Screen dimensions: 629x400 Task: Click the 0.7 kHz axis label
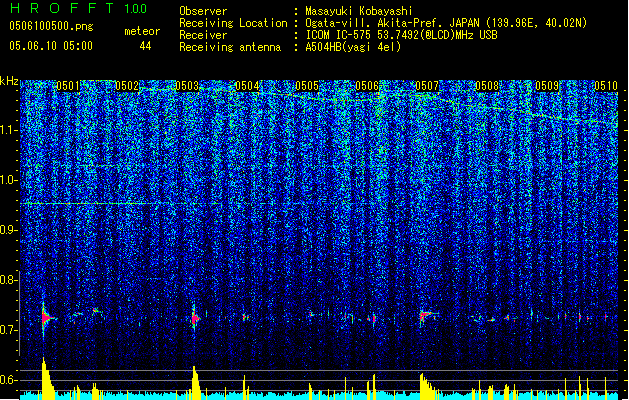tap(9, 330)
